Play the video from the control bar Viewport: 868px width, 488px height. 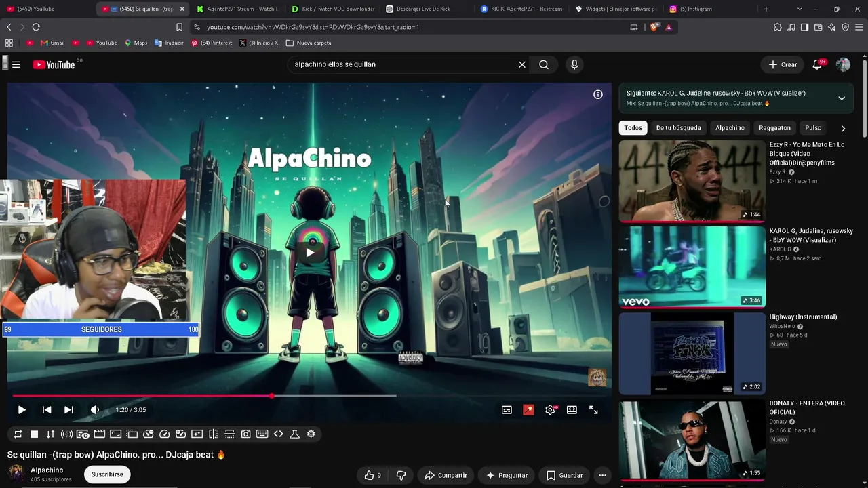click(22, 410)
